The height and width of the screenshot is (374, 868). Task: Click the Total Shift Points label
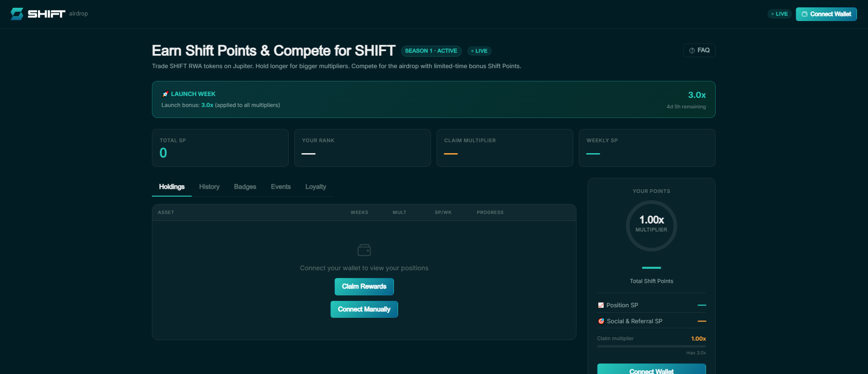[x=652, y=281]
